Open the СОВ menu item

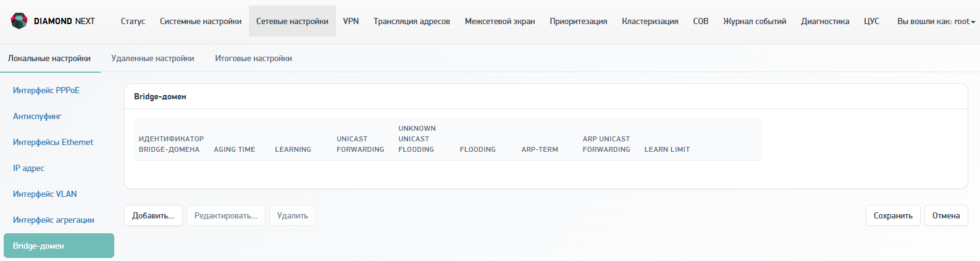pos(701,21)
